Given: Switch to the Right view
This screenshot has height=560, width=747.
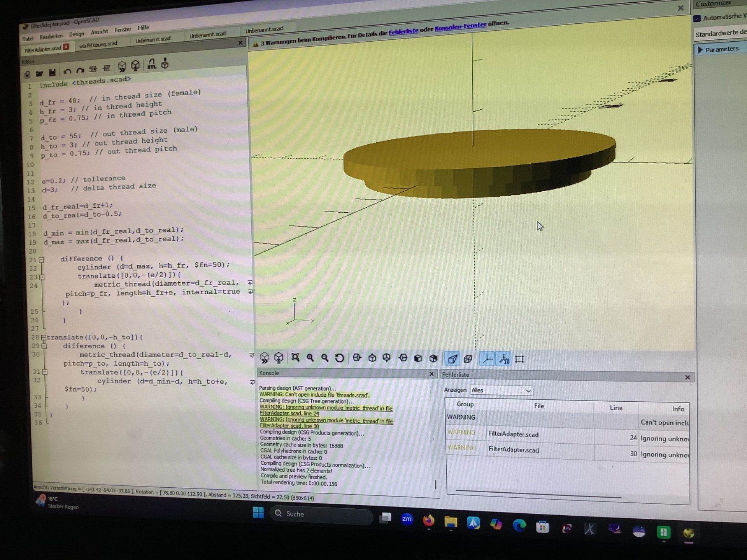Looking at the screenshot, I should pyautogui.click(x=357, y=358).
